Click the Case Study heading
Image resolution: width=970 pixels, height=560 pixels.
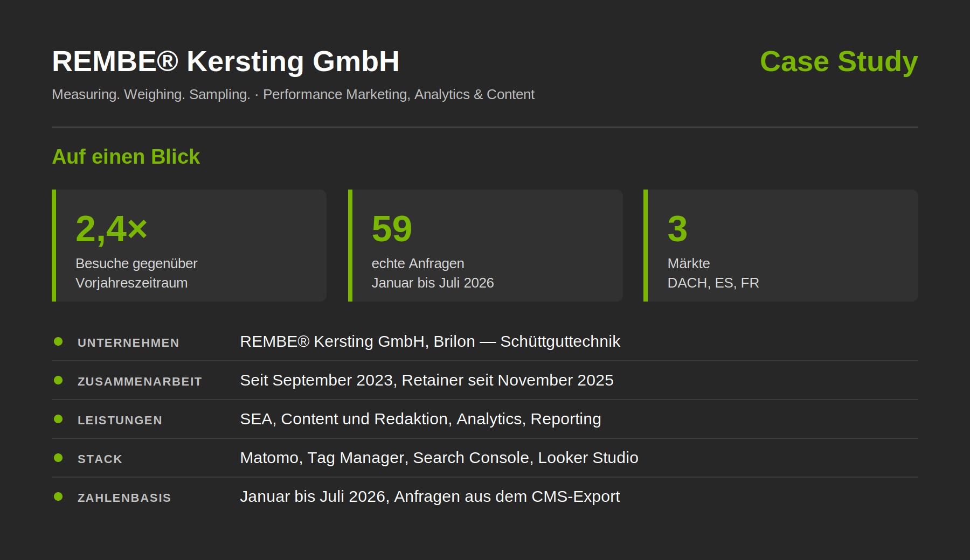(839, 61)
